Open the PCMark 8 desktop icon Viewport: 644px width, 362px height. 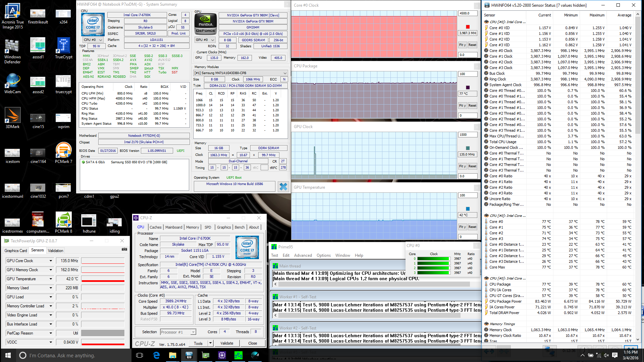click(63, 223)
